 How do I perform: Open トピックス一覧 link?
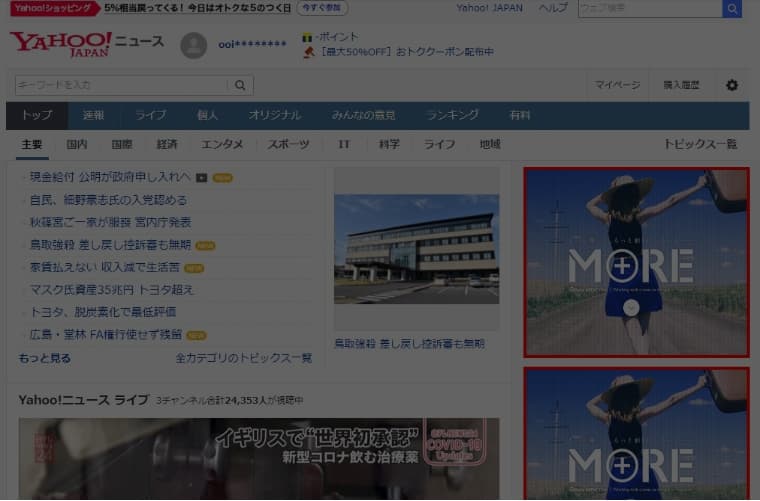point(700,144)
